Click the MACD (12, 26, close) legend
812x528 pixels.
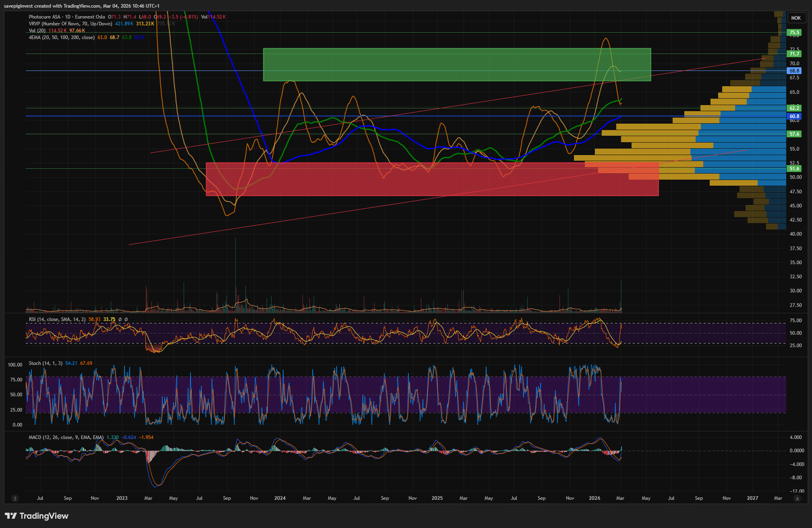66,437
